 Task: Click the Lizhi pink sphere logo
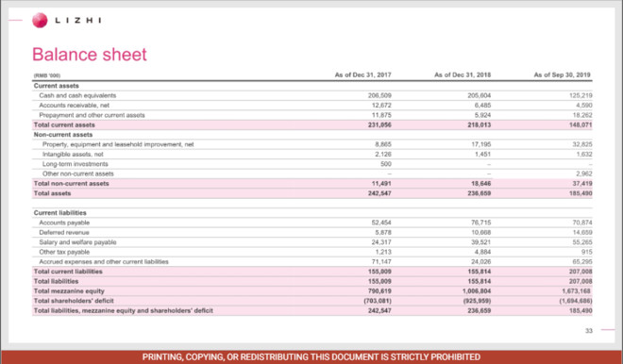click(40, 20)
